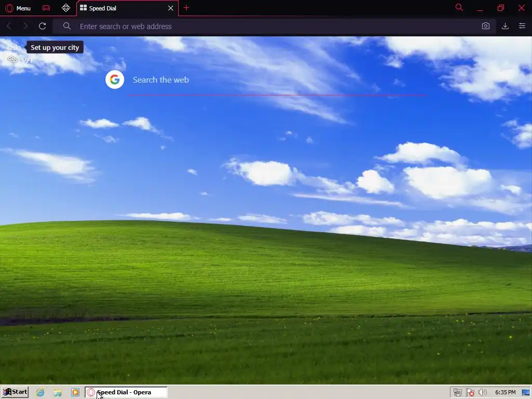Open the downloads panel
The width and height of the screenshot is (532, 399).
click(x=505, y=26)
